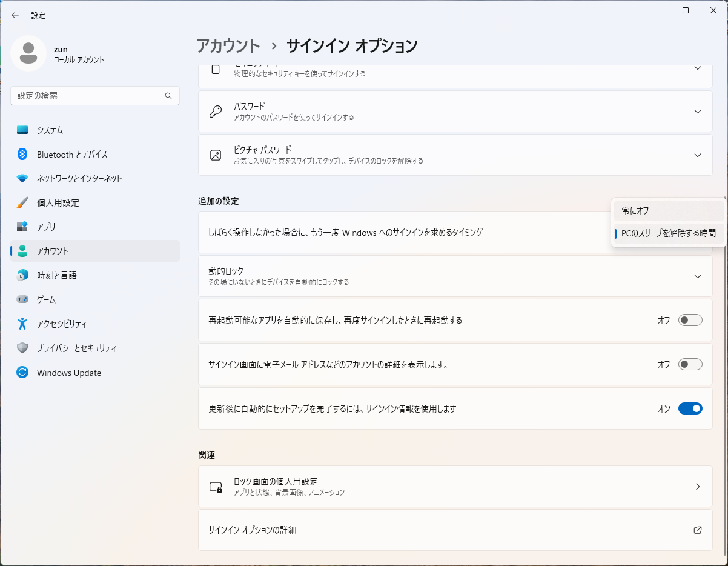Expand the パスワード section chevron
Viewport: 728px width, 566px height.
pos(698,112)
